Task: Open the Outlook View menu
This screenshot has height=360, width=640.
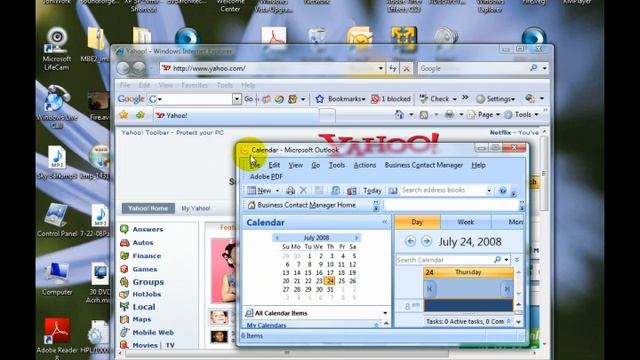Action: (x=296, y=165)
